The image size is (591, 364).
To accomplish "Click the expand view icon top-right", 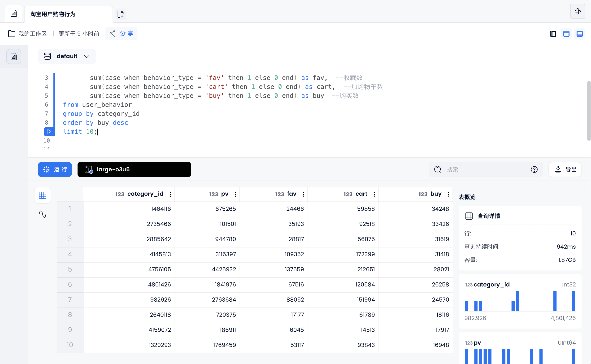I will 578,11.
